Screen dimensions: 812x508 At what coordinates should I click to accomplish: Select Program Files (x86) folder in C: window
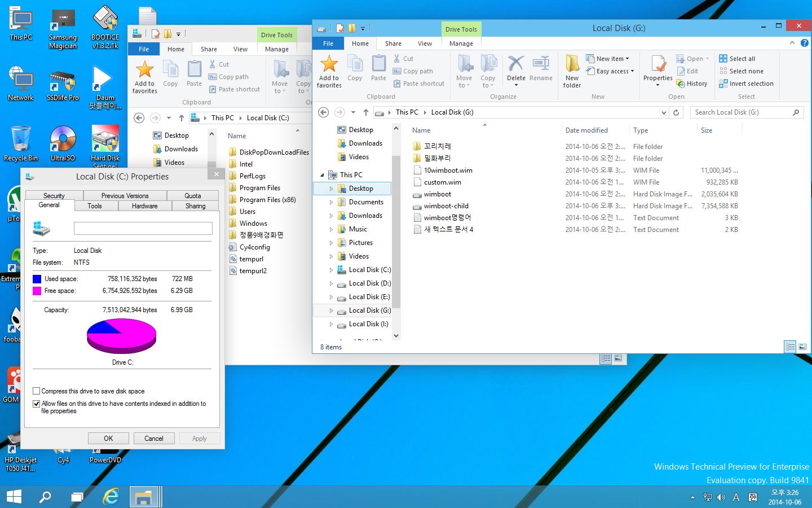point(267,200)
